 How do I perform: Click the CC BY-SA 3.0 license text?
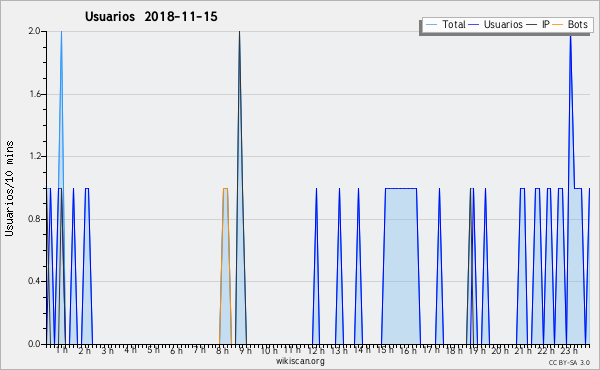(569, 362)
